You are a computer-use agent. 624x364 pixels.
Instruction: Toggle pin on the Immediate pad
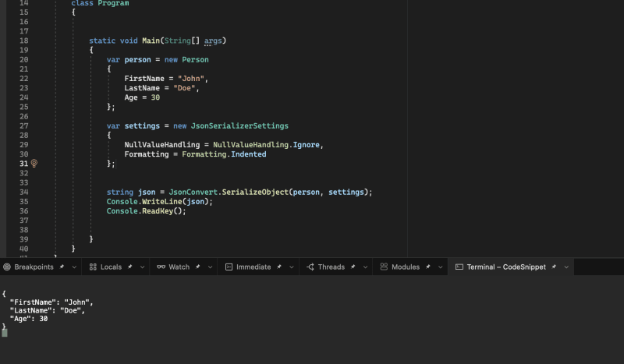(279, 267)
